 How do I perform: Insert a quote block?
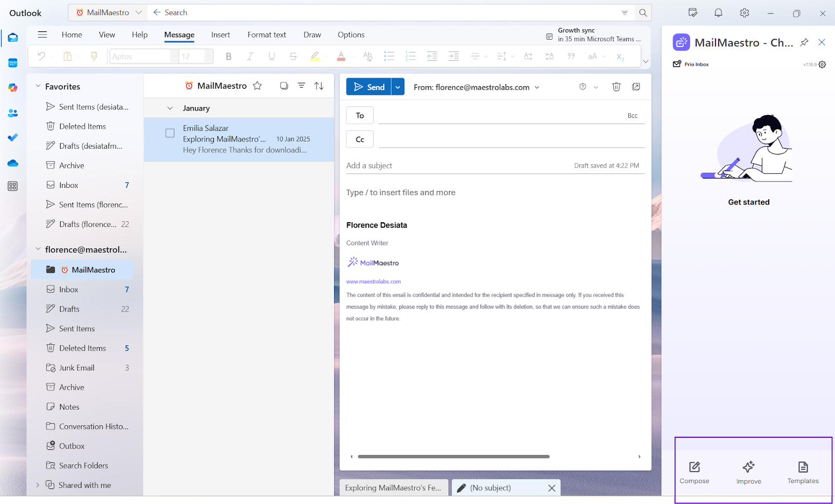click(x=571, y=56)
